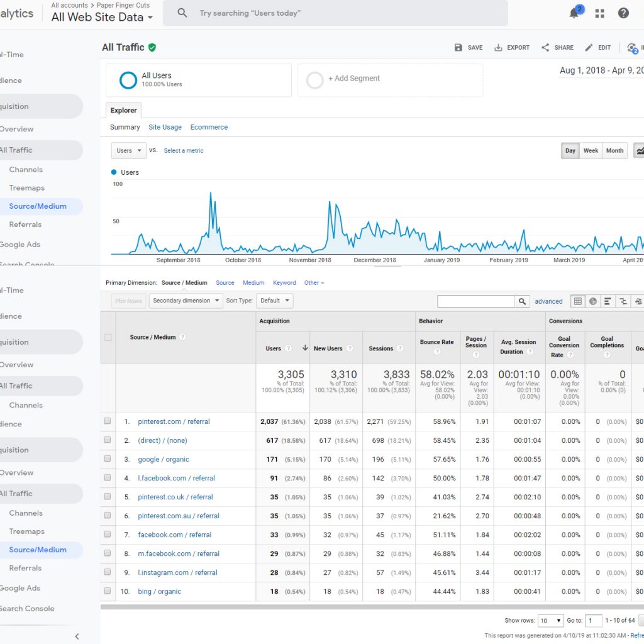Switch the chart to Week view
Viewport: 644px width, 644px height.
coord(591,151)
